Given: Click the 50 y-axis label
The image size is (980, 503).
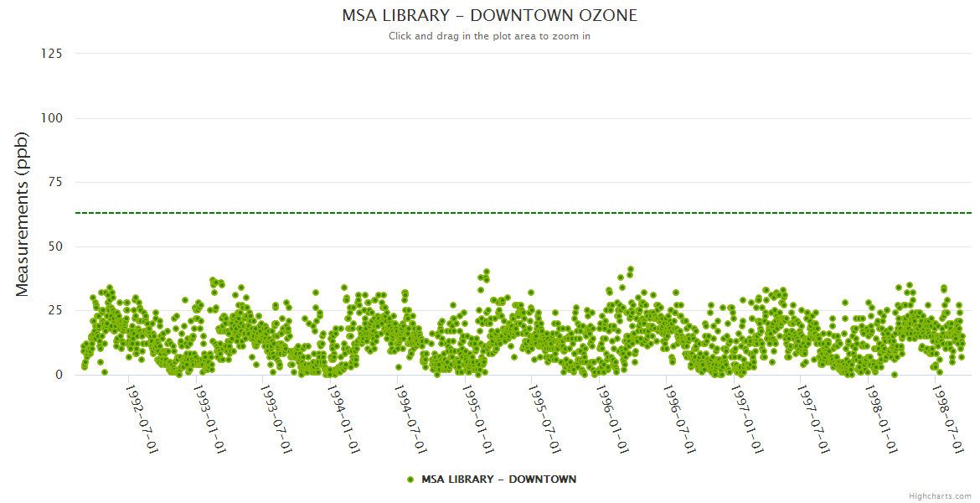Looking at the screenshot, I should point(55,246).
